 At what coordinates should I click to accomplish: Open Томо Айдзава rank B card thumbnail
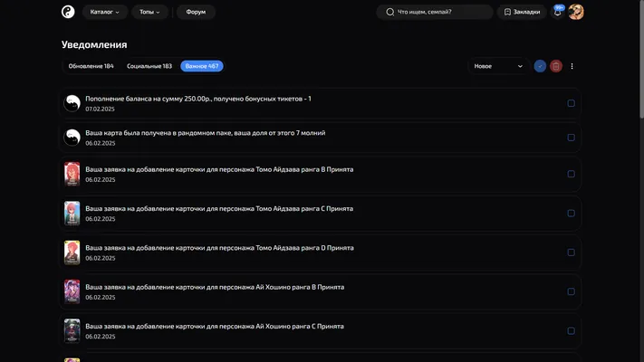coord(72,174)
